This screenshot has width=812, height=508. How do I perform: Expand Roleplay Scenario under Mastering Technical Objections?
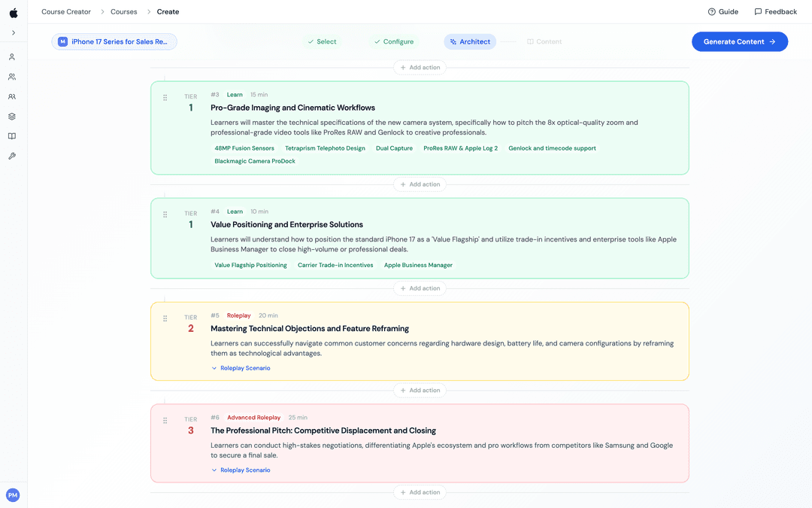[241, 368]
